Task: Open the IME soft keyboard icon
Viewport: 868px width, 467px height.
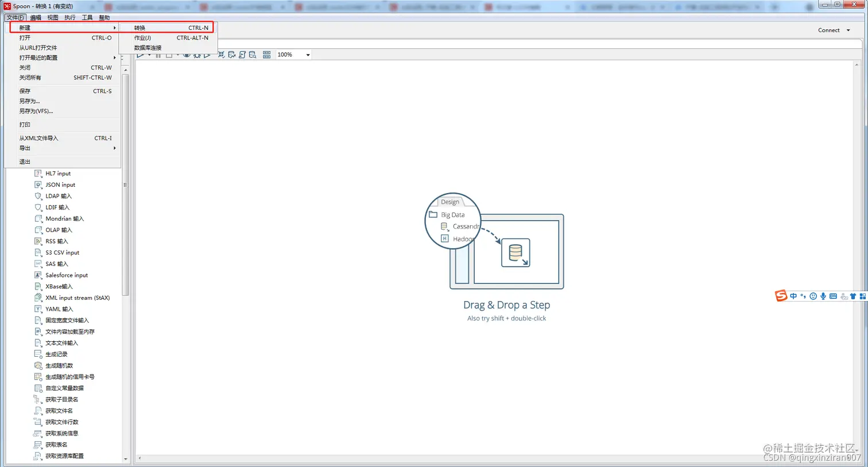Action: point(833,296)
